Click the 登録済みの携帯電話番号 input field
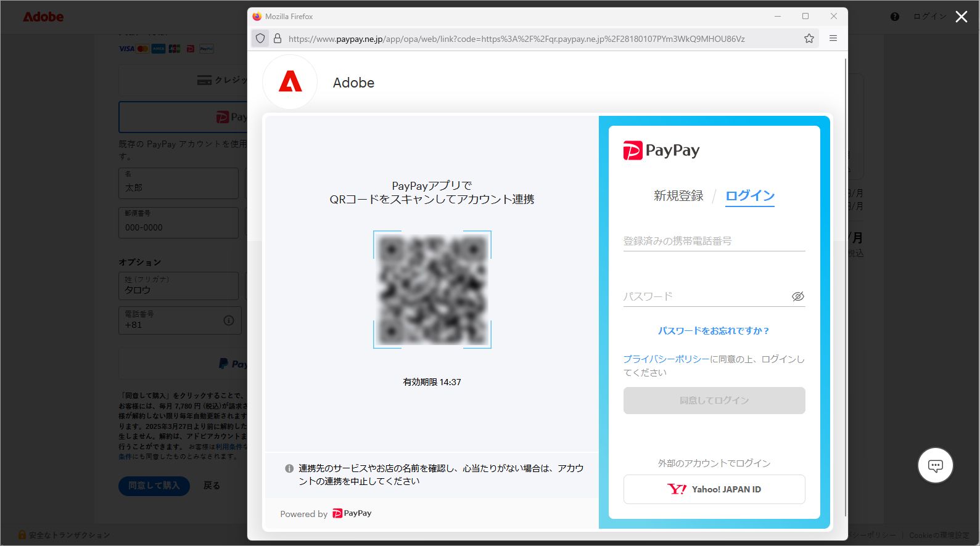This screenshot has height=546, width=980. 714,241
